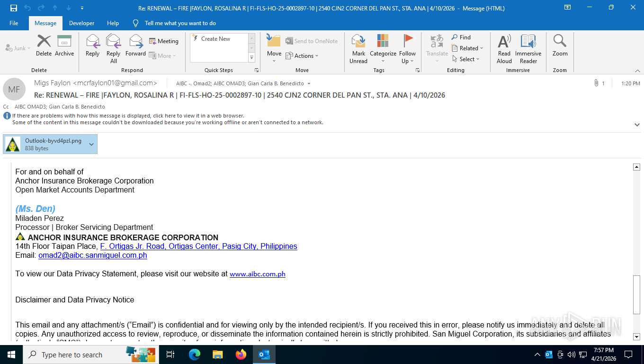Click the Save icon in title bar
The height and width of the screenshot is (364, 644).
coord(13,8)
